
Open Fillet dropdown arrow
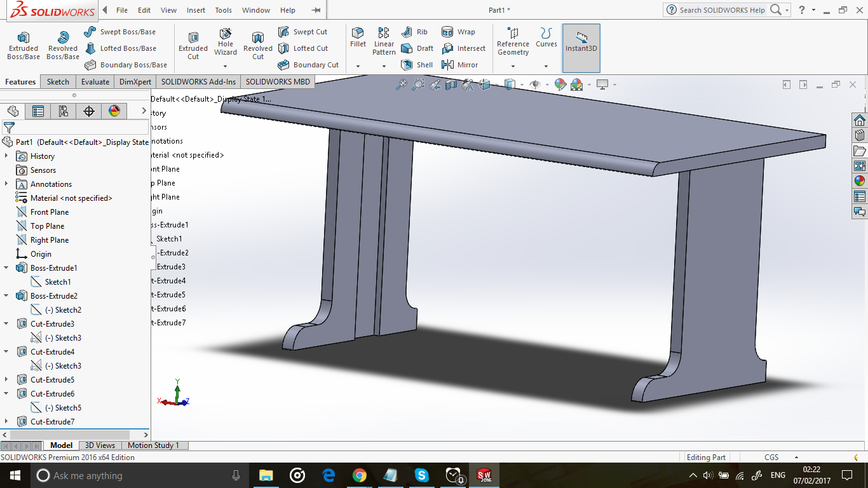(x=358, y=66)
